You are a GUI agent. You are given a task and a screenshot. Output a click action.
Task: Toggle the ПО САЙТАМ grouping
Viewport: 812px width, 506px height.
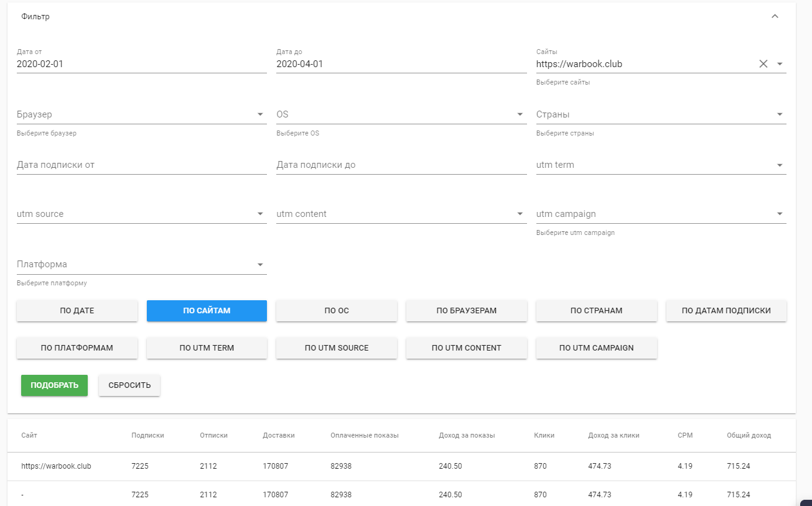click(207, 311)
